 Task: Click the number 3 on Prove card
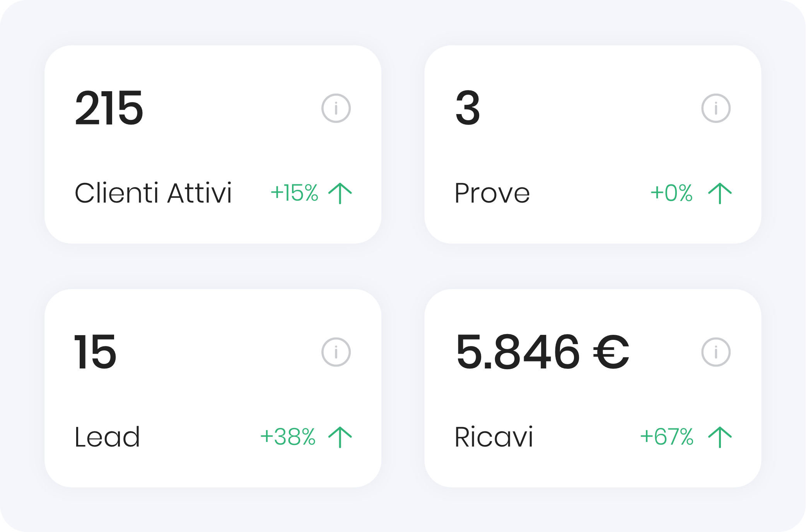(468, 108)
